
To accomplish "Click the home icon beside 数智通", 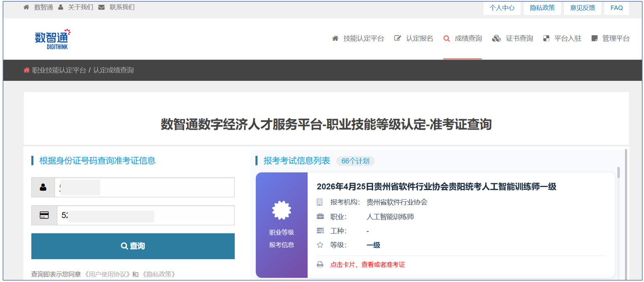I will (26, 8).
